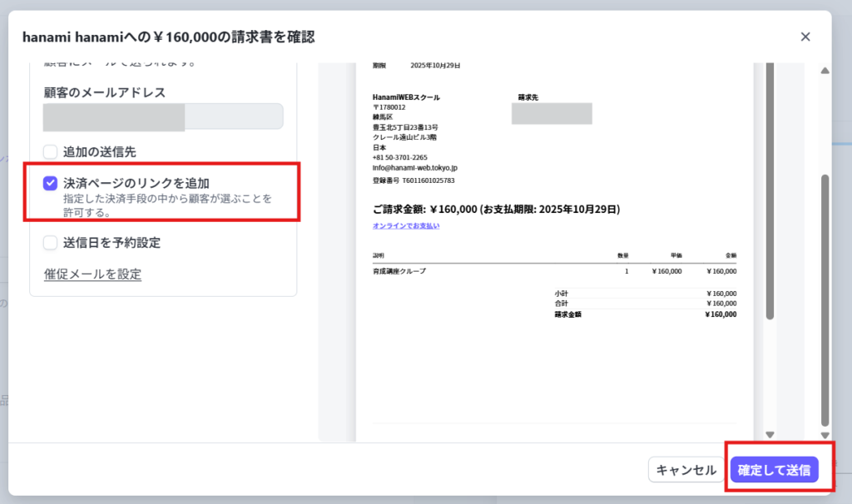Image resolution: width=852 pixels, height=504 pixels.
Task: Click the invoice preview scrollbar down arrow
Action: (x=770, y=434)
